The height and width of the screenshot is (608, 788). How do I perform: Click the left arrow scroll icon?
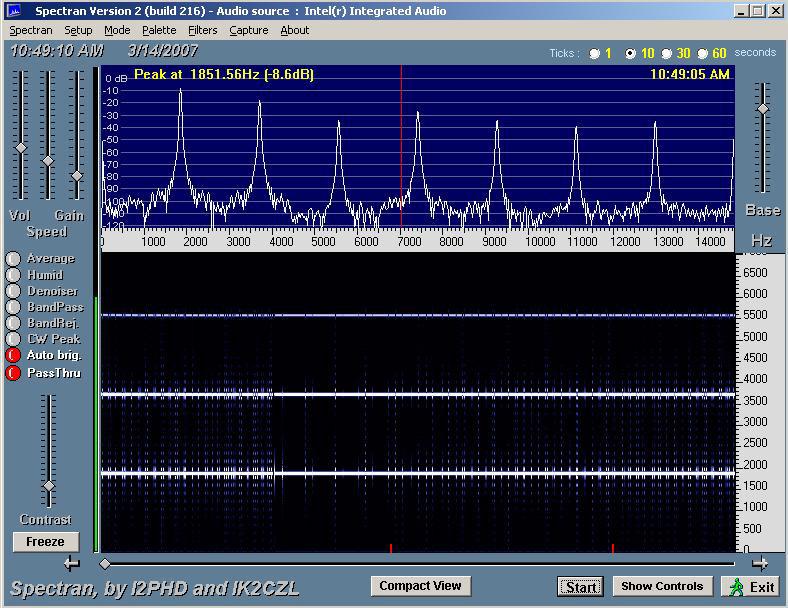[x=72, y=564]
